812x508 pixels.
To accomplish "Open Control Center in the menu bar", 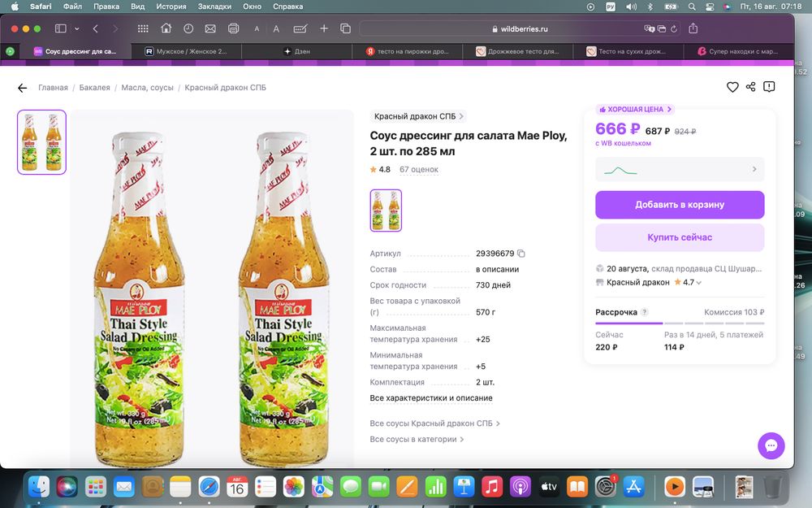I will pos(710,7).
